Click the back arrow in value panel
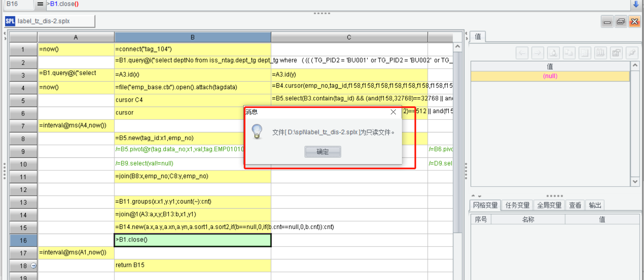The height and width of the screenshot is (280, 644). coord(522,53)
